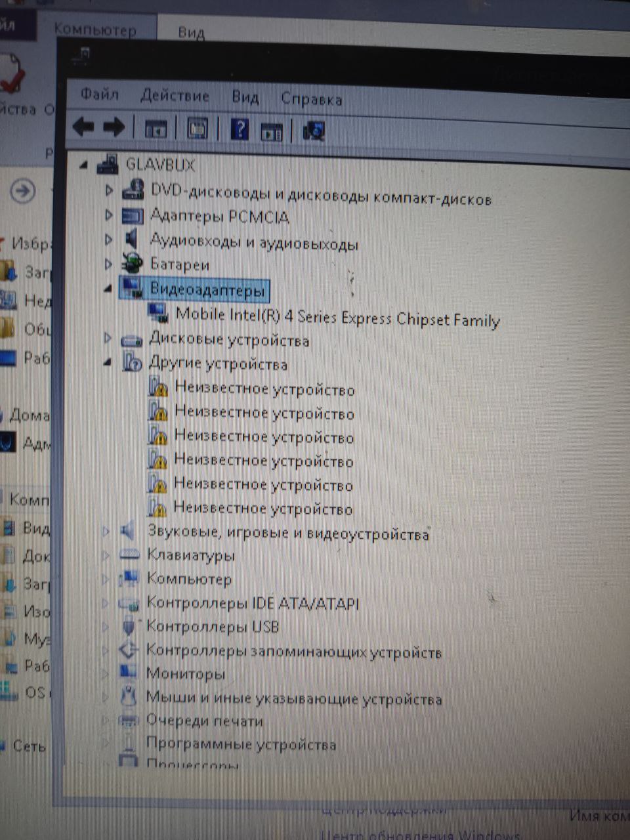Image resolution: width=630 pixels, height=840 pixels.
Task: Open the Справка menu
Action: (x=311, y=99)
